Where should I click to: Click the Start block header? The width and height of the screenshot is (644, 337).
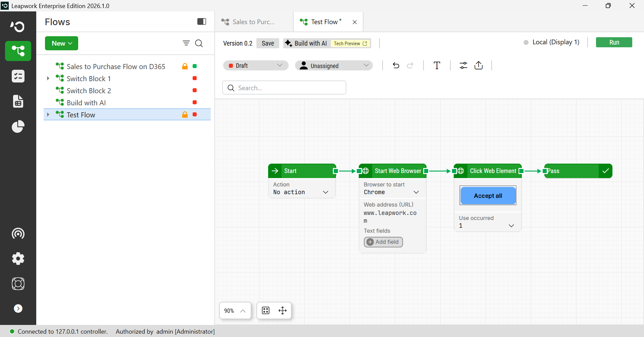pos(302,171)
